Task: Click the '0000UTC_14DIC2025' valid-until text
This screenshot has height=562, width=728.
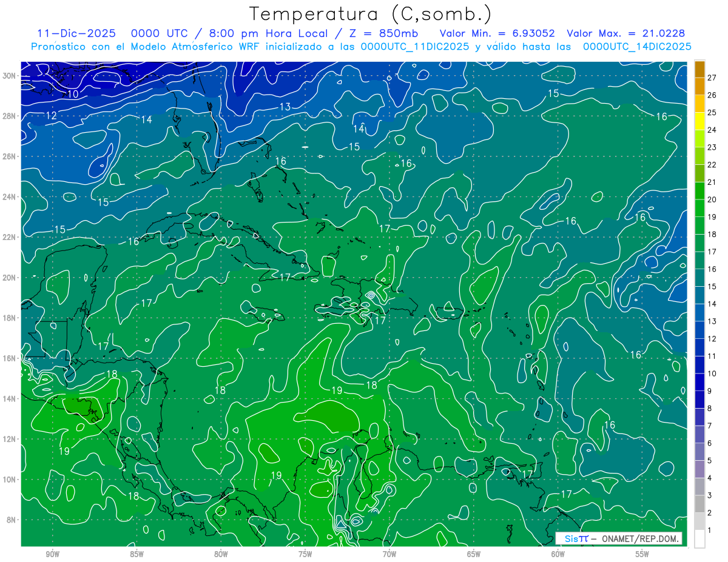Action: coord(637,46)
